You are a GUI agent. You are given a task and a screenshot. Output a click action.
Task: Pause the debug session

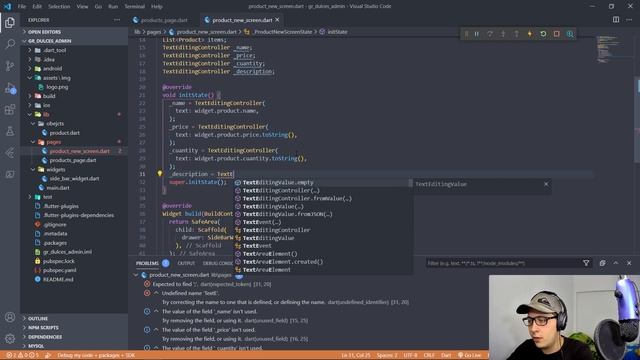476,34
